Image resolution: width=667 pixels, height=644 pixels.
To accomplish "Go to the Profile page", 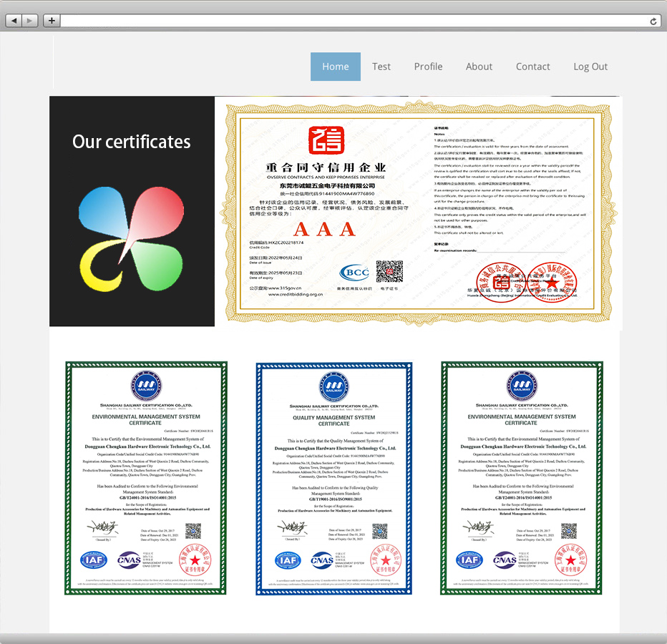I will click(x=428, y=67).
